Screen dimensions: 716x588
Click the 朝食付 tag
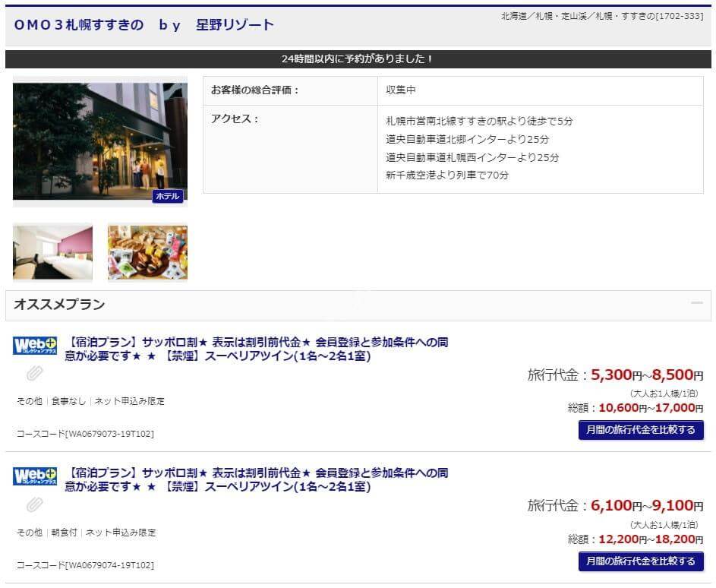(x=64, y=533)
